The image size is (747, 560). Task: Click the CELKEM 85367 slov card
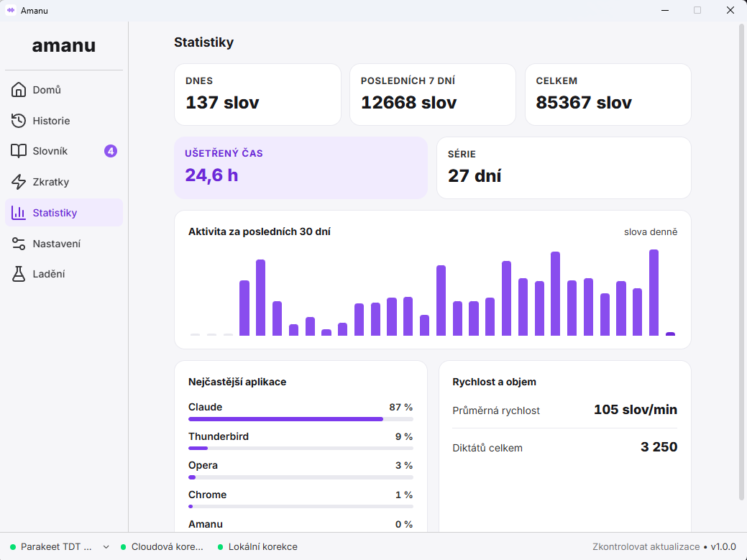[x=608, y=94]
